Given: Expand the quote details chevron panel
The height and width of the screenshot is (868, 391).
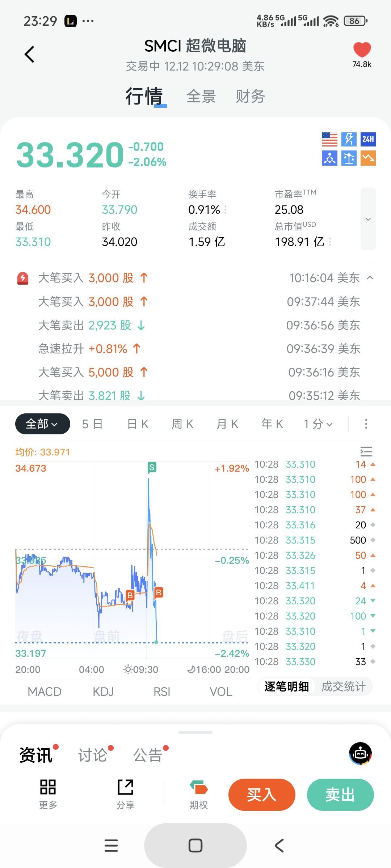Looking at the screenshot, I should tap(368, 219).
